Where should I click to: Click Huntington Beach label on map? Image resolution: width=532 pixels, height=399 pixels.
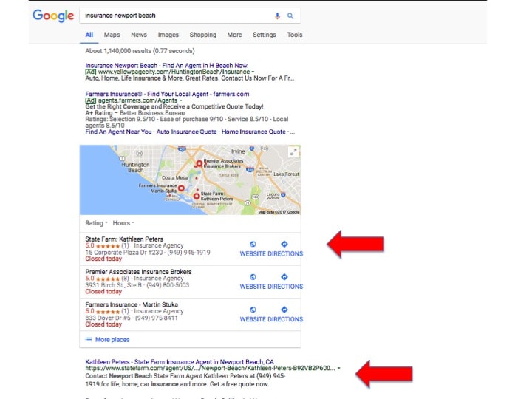[135, 167]
